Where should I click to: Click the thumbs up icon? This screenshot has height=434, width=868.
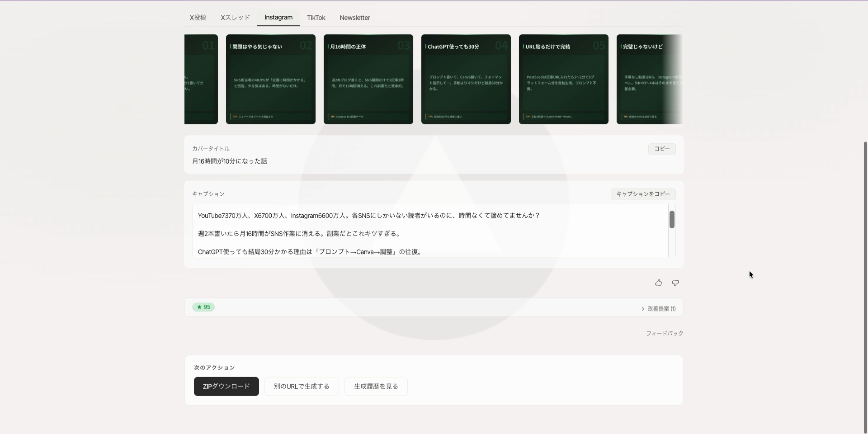(658, 283)
